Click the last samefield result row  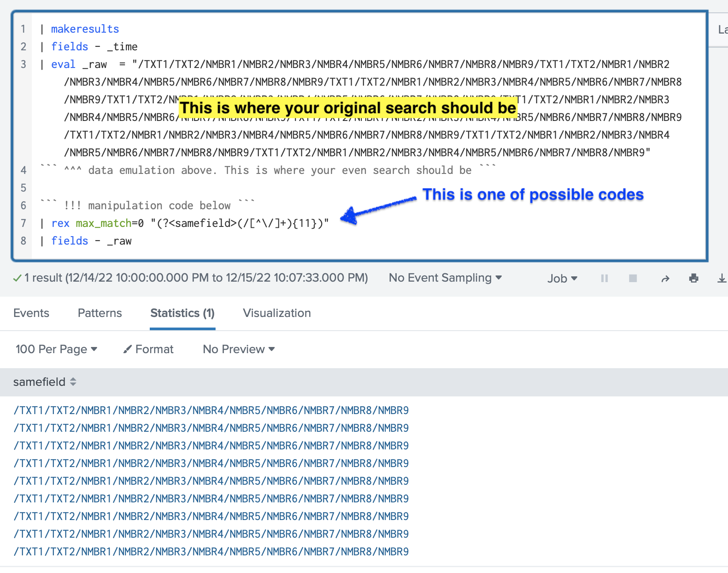211,551
